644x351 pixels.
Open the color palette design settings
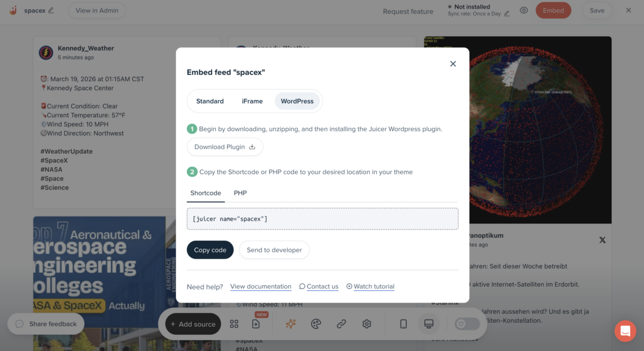click(316, 324)
